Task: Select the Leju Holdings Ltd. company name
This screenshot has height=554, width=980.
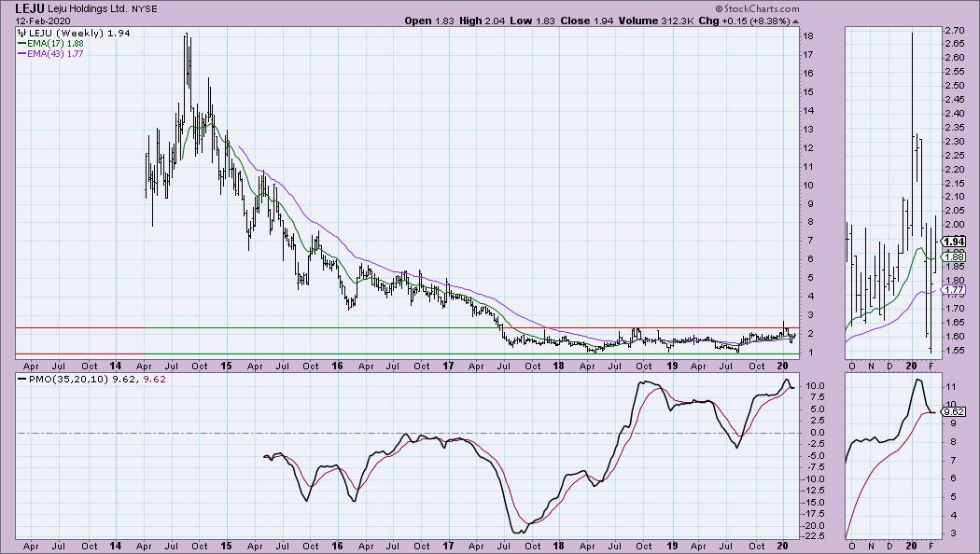Action: tap(88, 9)
